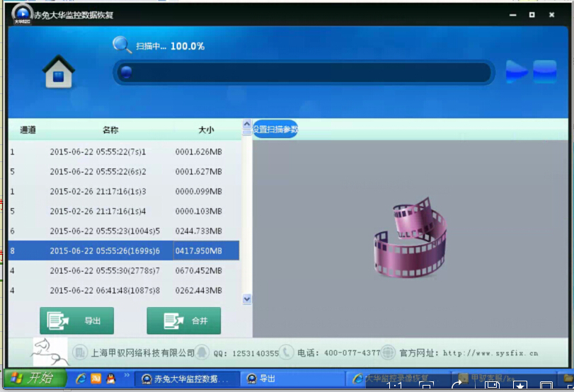This screenshot has height=392, width=574.
Task: Stop scanning with the blue stop button
Action: 545,71
